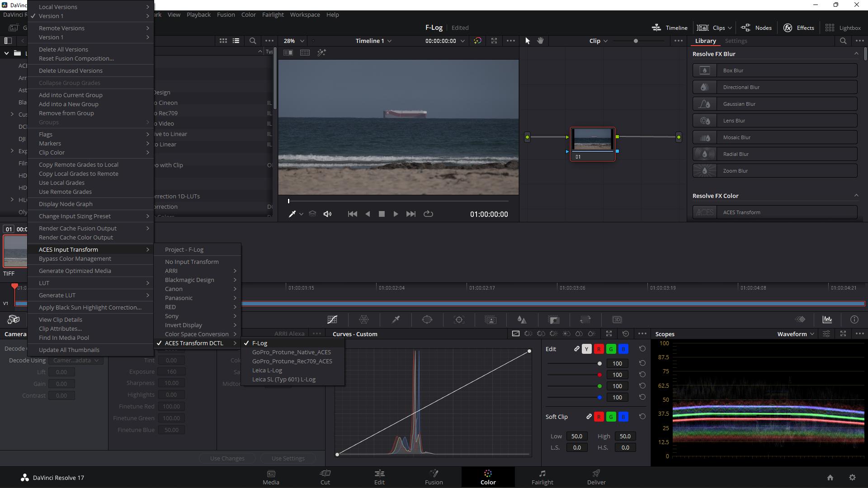Open the Blur palette

point(522,319)
